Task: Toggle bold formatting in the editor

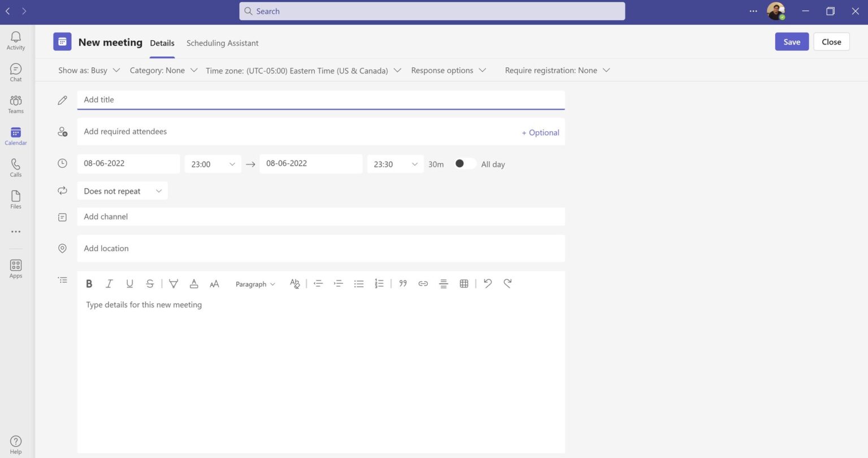Action: [89, 284]
